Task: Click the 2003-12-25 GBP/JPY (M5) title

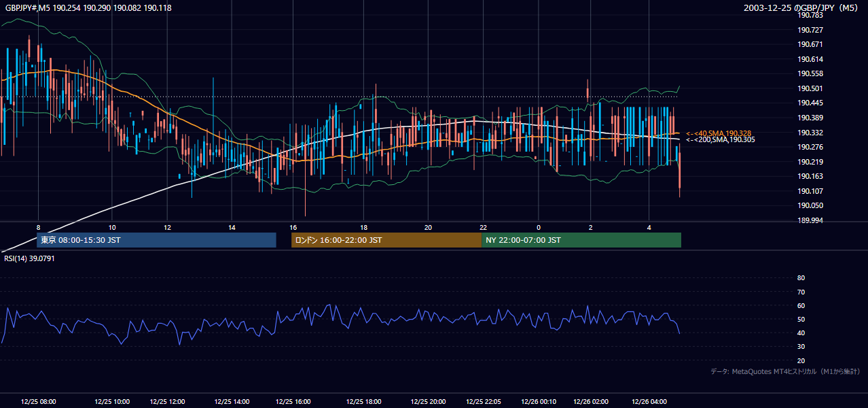Action: pyautogui.click(x=801, y=8)
